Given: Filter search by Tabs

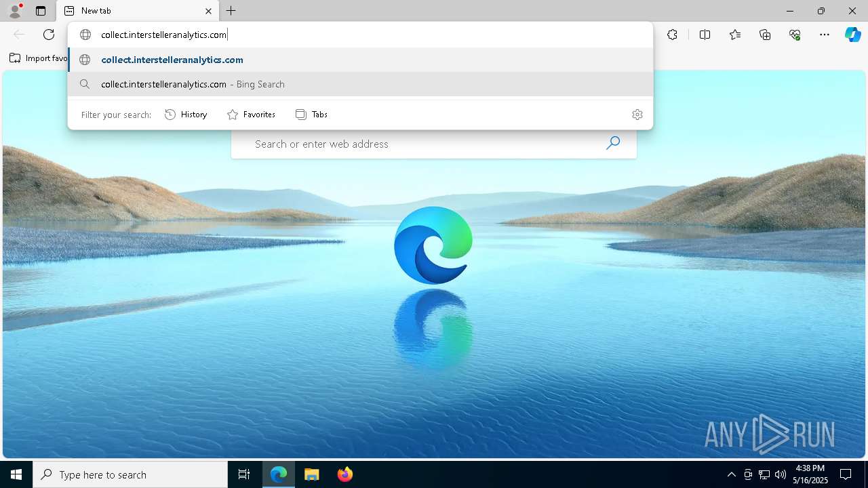Looking at the screenshot, I should (x=311, y=115).
